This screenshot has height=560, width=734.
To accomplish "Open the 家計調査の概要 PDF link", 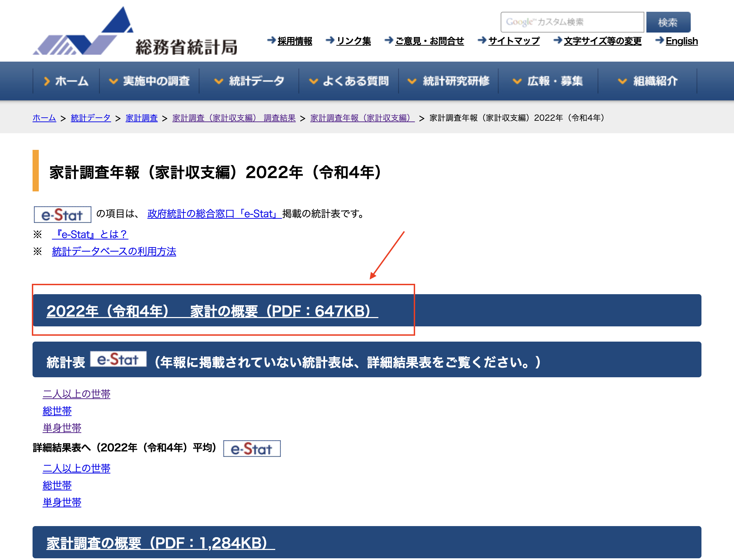I will [x=161, y=543].
